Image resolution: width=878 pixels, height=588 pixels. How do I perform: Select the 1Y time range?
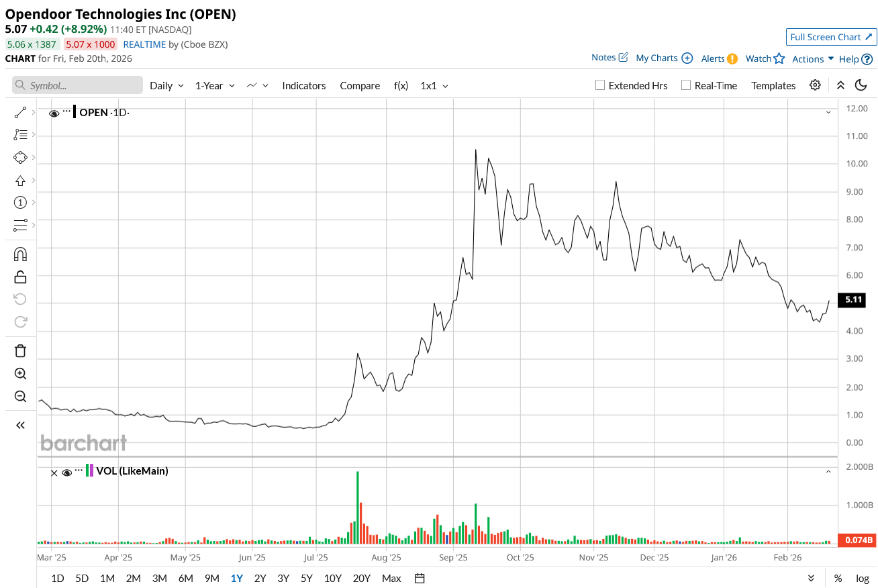(237, 579)
